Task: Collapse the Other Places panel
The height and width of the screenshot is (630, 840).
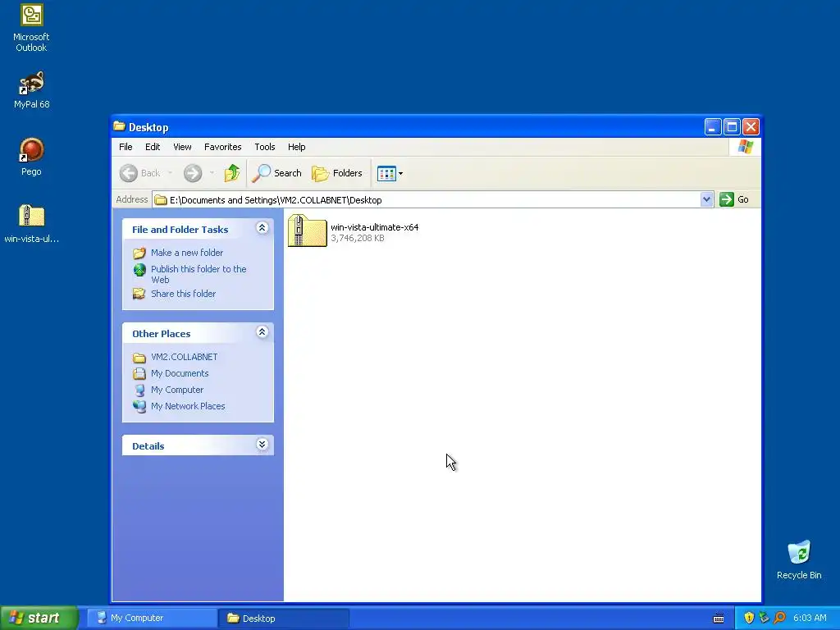Action: coord(262,332)
